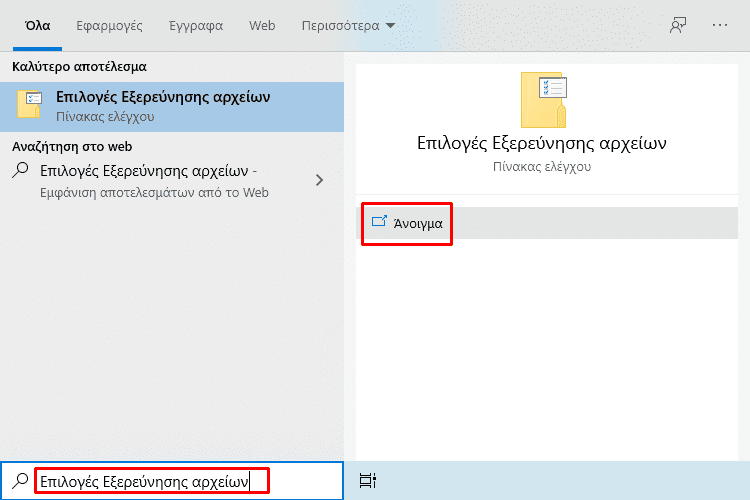750x500 pixels.
Task: Open the feedback person icon
Action: point(678,25)
